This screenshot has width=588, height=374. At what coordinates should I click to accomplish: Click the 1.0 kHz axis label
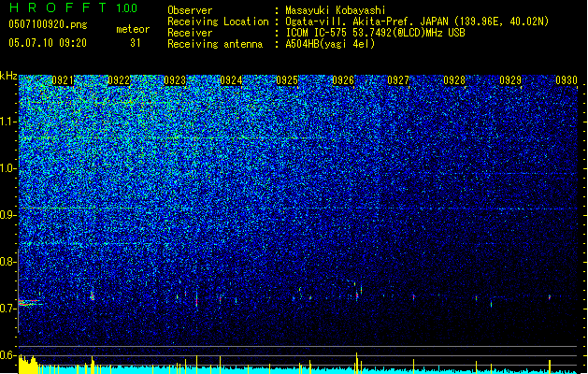coord(8,168)
